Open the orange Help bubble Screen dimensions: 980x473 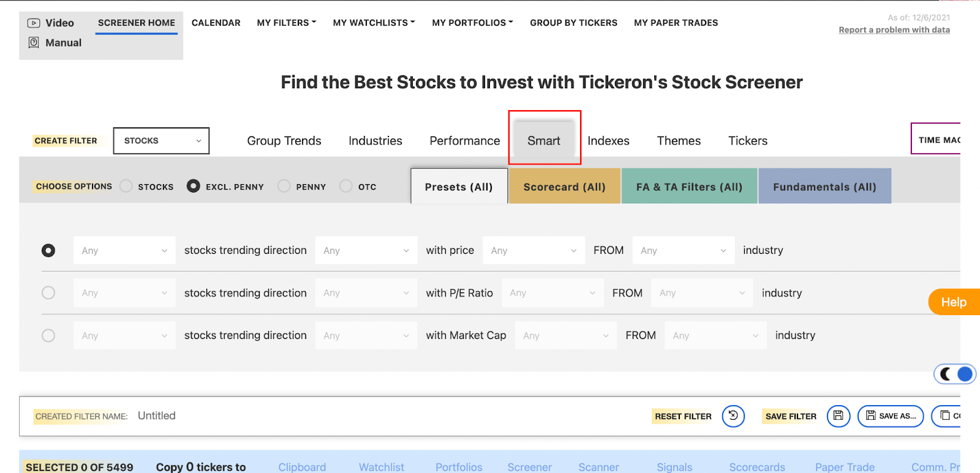[954, 302]
